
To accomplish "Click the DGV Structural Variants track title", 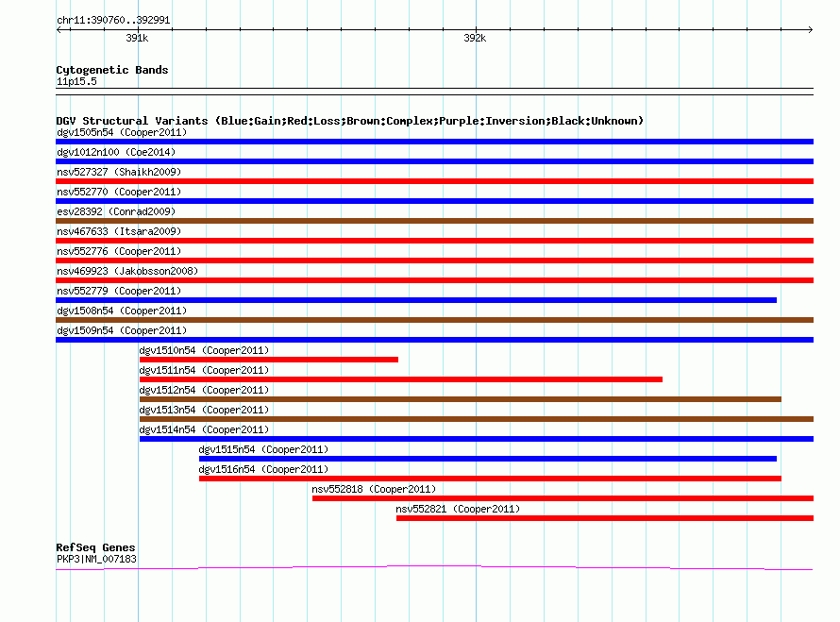I will (x=350, y=121).
